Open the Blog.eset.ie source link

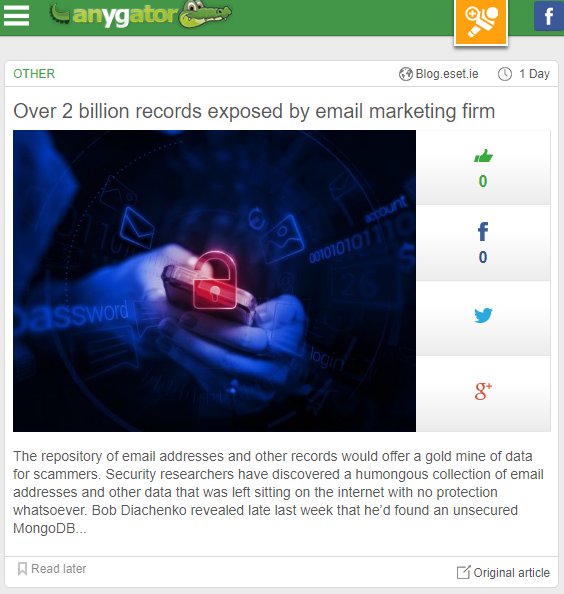[447, 73]
